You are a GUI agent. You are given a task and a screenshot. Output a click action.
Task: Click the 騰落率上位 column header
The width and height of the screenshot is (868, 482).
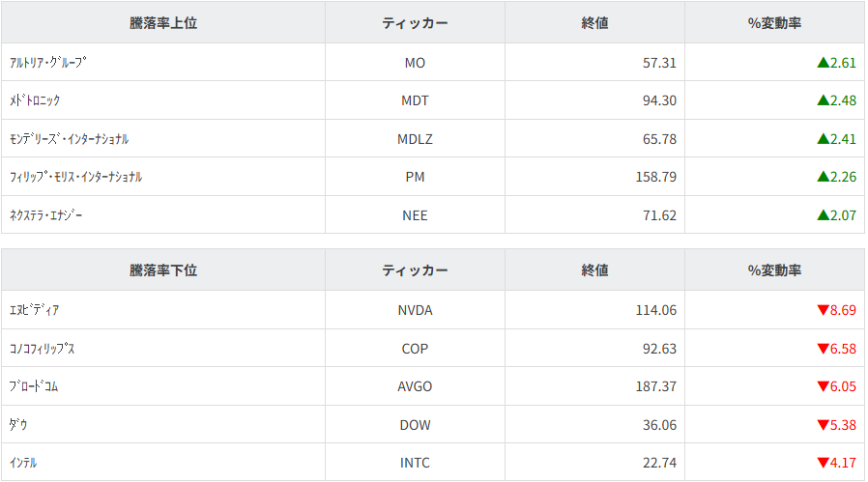coord(163,23)
